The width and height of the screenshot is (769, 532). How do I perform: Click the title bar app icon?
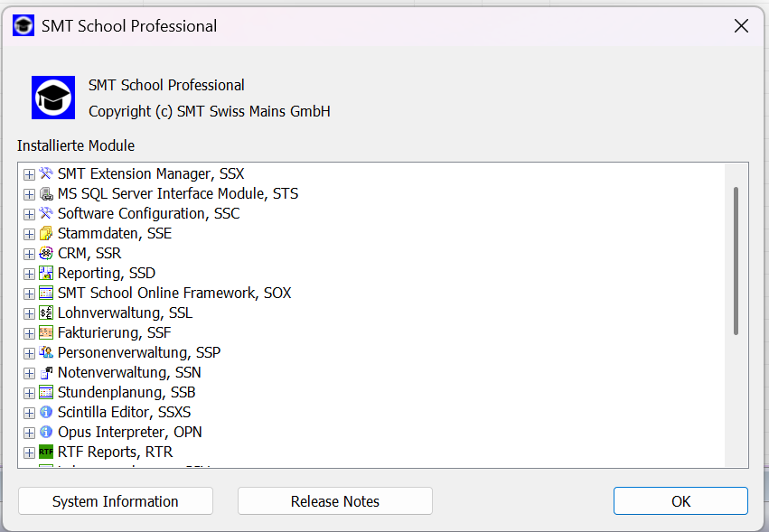[23, 25]
